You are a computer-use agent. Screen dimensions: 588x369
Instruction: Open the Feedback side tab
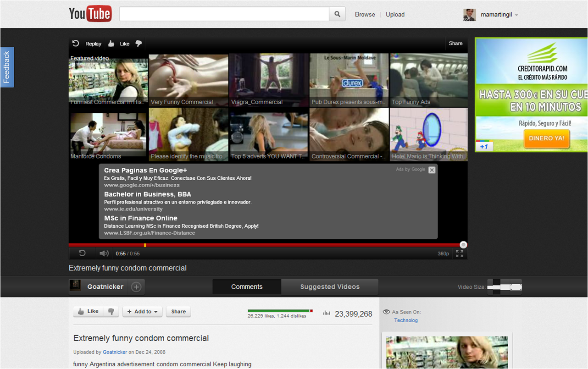(7, 67)
